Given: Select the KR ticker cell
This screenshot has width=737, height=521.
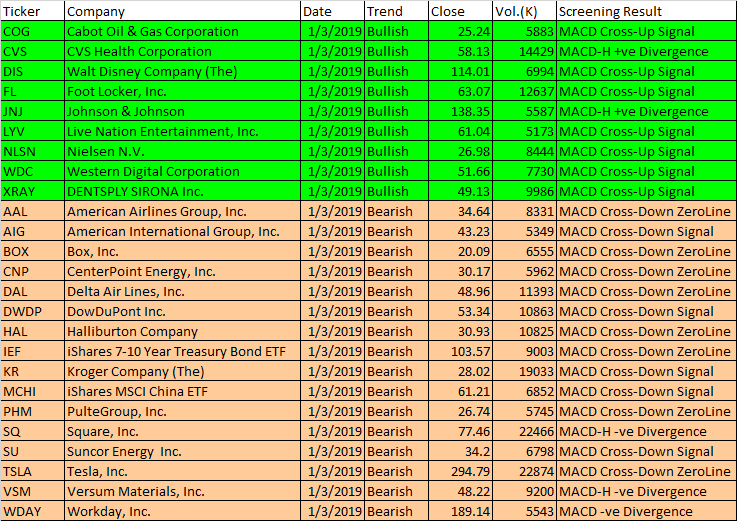Looking at the screenshot, I should pos(32,371).
